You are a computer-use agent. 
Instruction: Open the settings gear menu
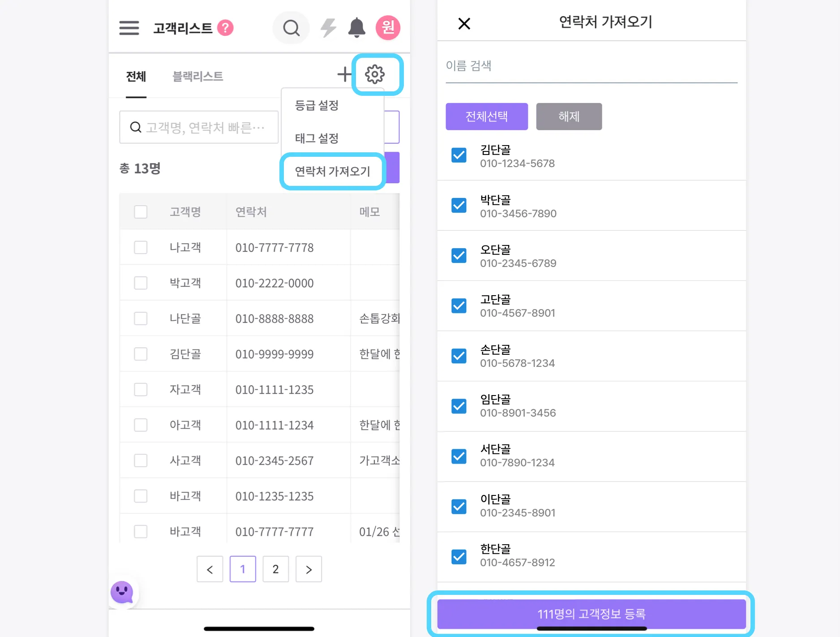(375, 74)
